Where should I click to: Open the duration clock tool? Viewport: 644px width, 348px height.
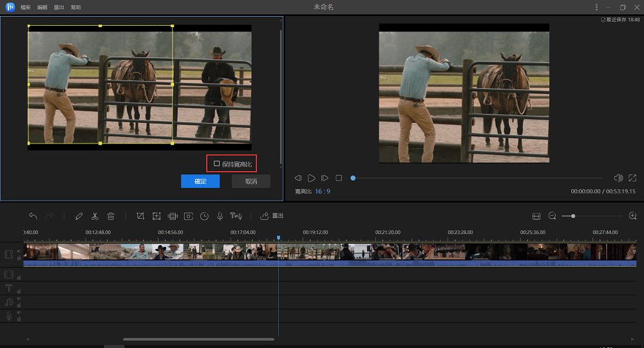pyautogui.click(x=204, y=216)
